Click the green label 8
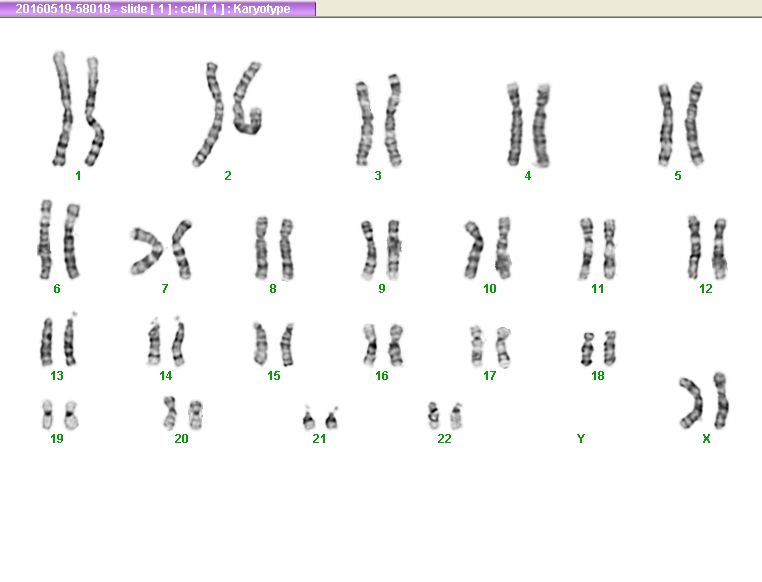This screenshot has width=762, height=582. pos(273,289)
